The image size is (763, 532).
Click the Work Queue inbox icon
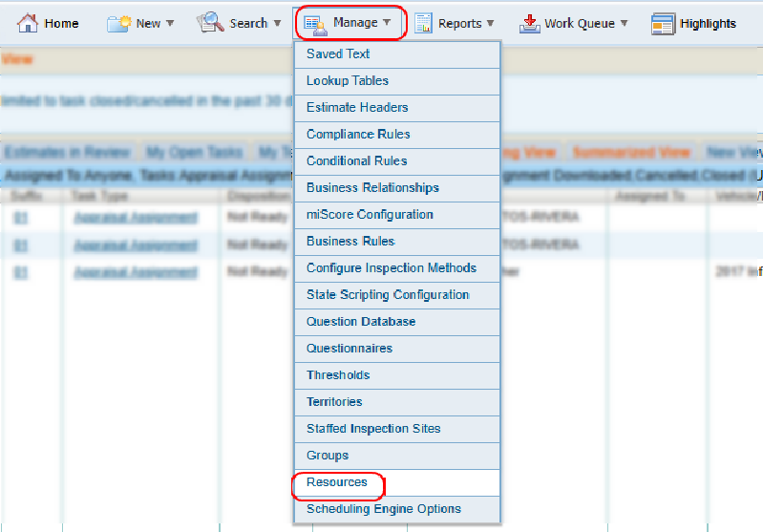tap(529, 23)
